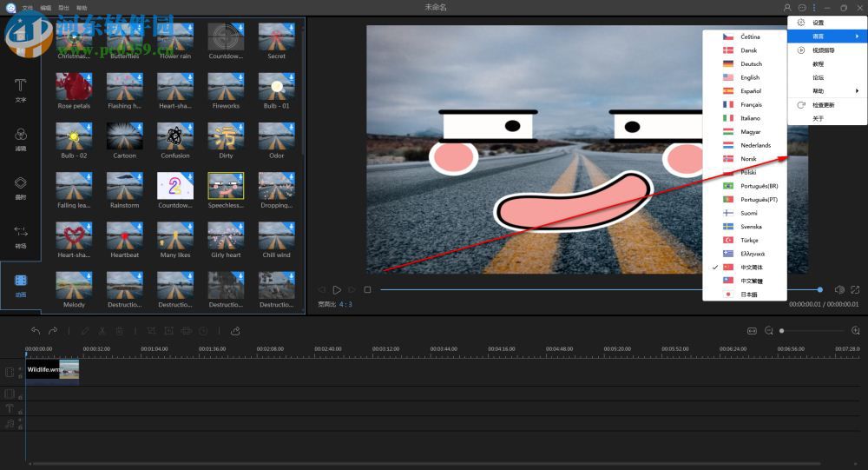Open the 叠附 (Overlays) sidebar panel

(20, 187)
